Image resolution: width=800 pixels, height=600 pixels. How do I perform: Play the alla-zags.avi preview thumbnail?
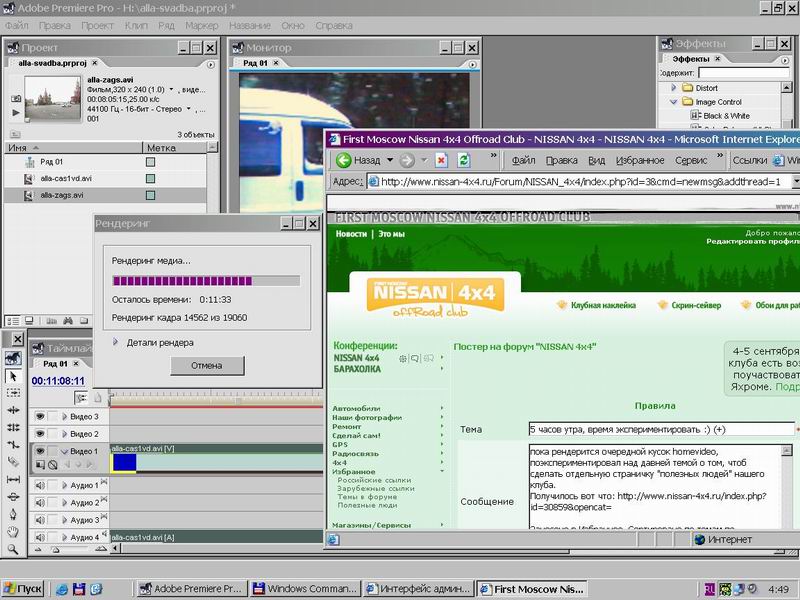pyautogui.click(x=16, y=113)
